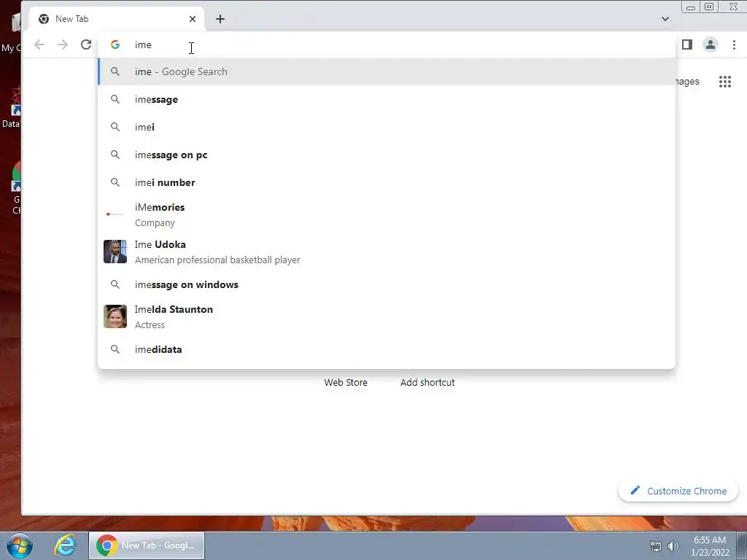This screenshot has height=560, width=747.
Task: Select the 'imessage' suggestion
Action: click(387, 99)
